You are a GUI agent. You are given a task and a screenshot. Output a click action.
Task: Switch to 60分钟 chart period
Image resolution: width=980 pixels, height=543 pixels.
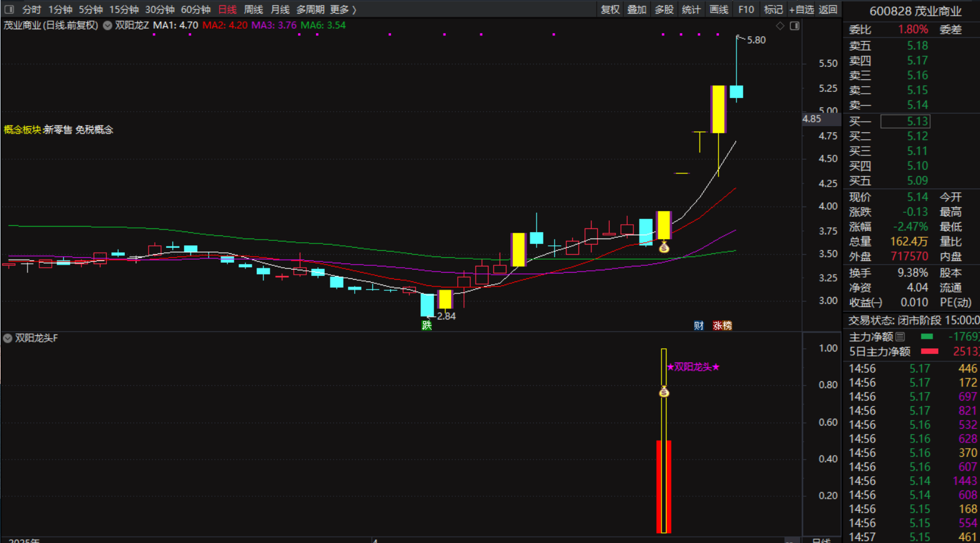pyautogui.click(x=196, y=9)
